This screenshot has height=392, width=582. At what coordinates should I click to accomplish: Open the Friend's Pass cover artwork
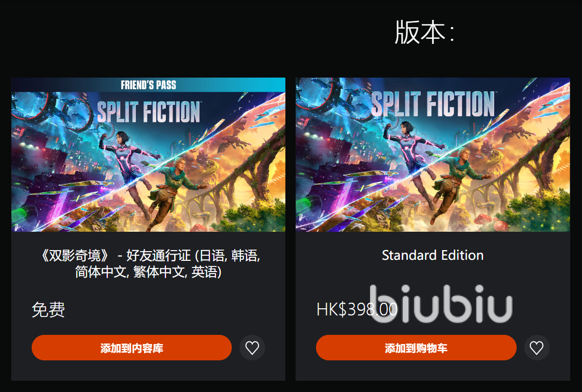(148, 155)
